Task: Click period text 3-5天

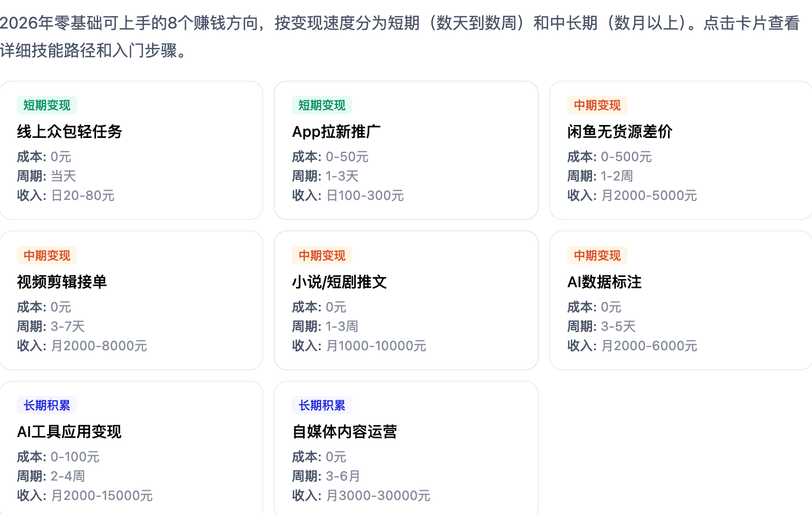Action: coord(618,327)
